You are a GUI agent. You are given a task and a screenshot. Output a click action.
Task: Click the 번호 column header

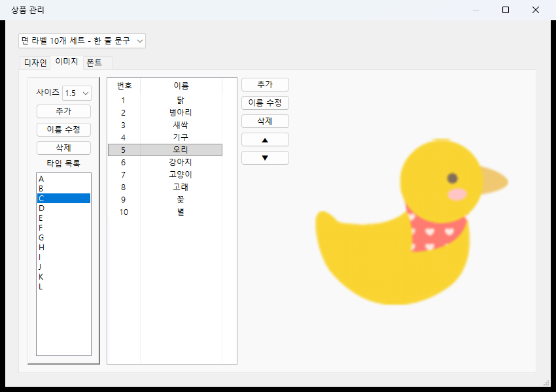tap(124, 86)
